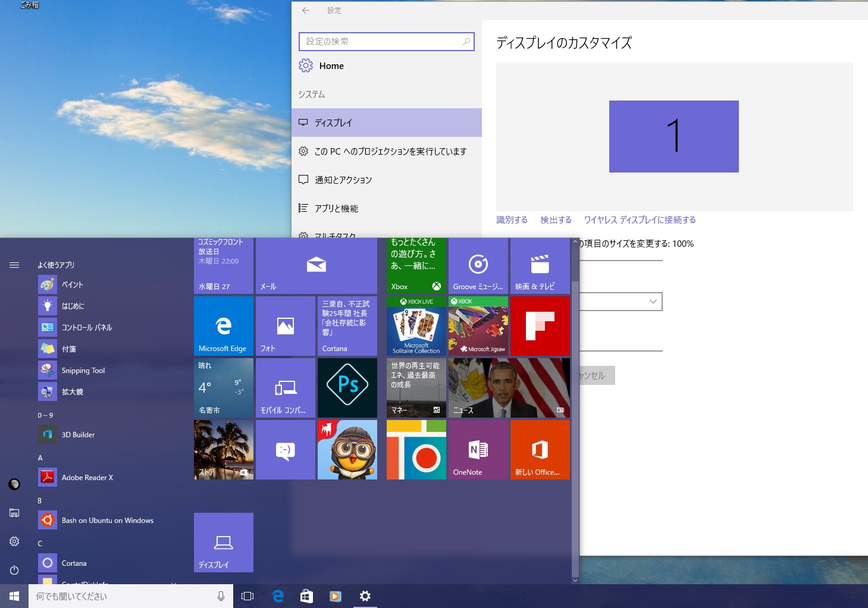
Task: Launch Adobe Reader X
Action: (x=107, y=477)
